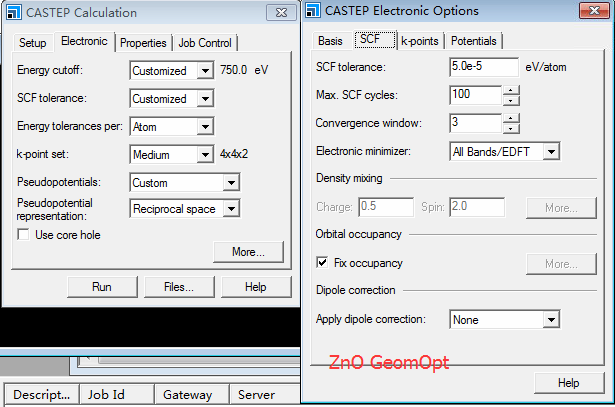
Task: Close the CASTEP Calculation window
Action: [281, 13]
